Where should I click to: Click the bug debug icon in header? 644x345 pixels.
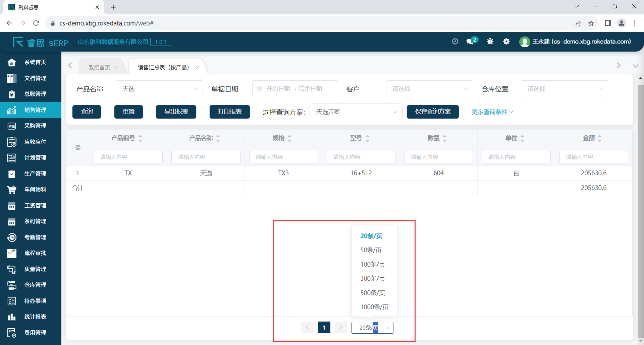490,42
